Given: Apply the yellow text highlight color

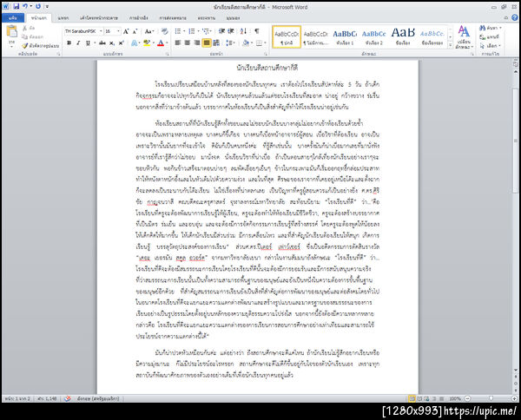Looking at the screenshot, I should coord(147,43).
